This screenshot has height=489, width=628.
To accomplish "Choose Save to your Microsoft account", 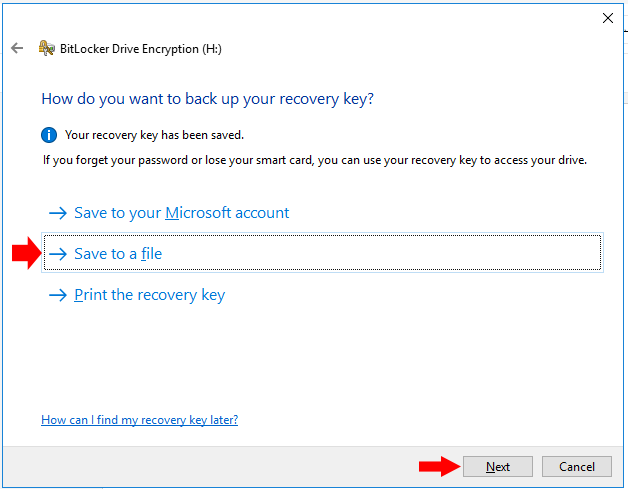I will pos(181,213).
